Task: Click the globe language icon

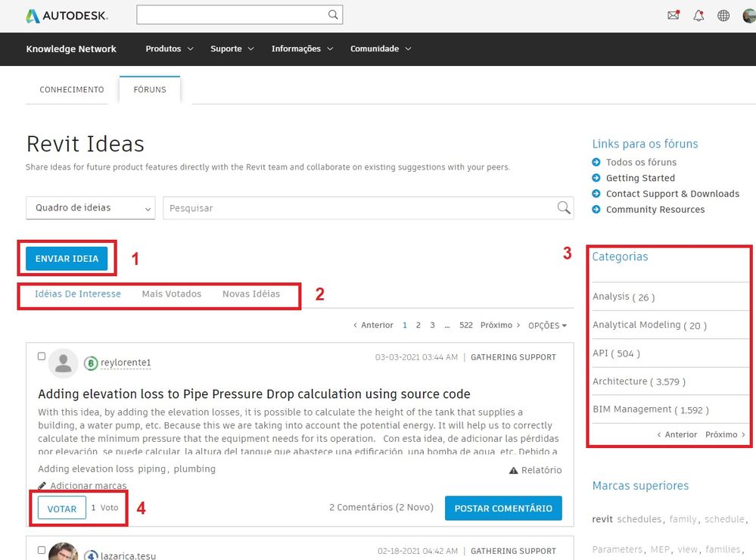Action: click(723, 15)
